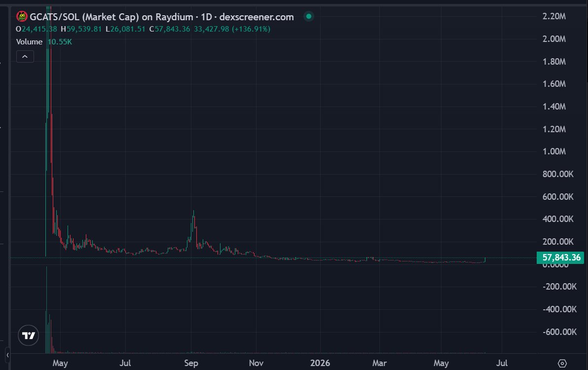Viewport: 588px width, 370px height.
Task: Click the 2.20M price axis label
Action: [554, 16]
